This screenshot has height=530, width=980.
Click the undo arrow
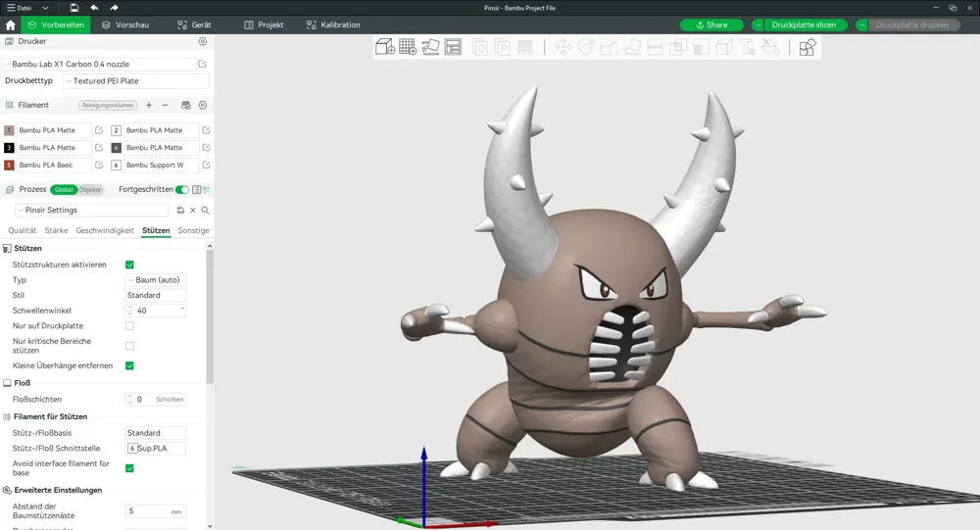click(x=94, y=8)
